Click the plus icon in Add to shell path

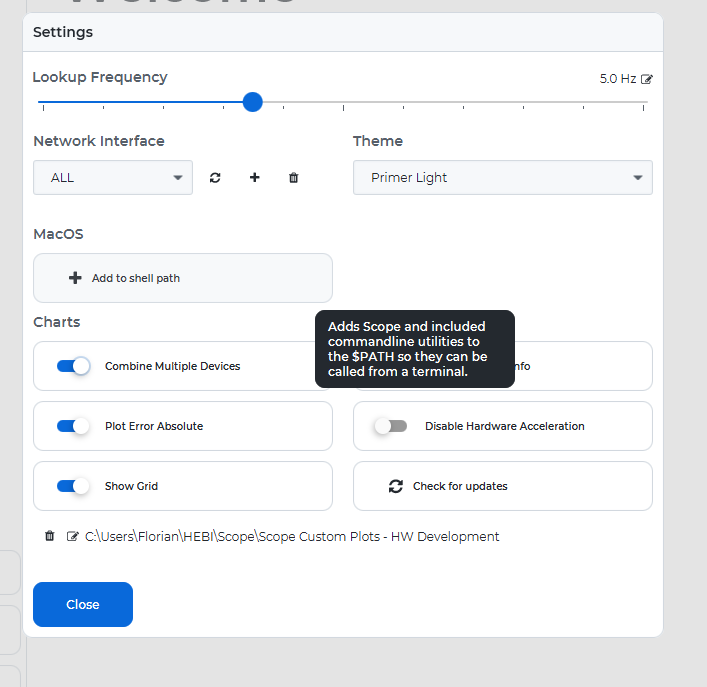coord(75,278)
